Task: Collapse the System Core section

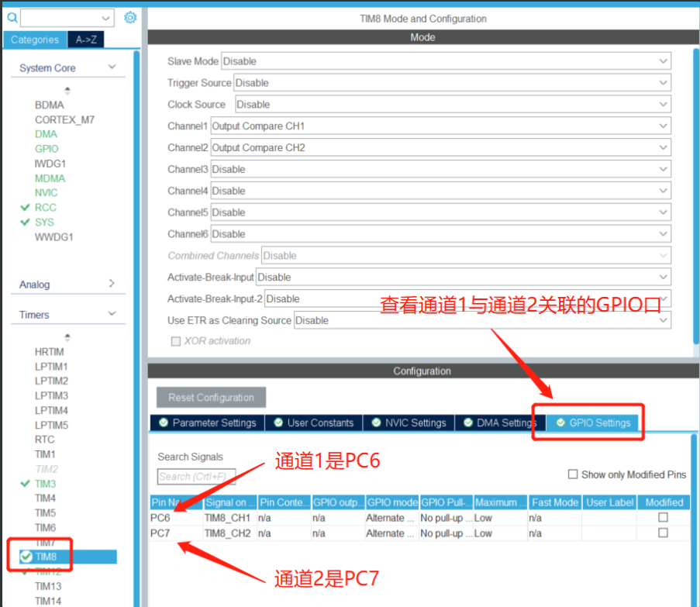Action: click(112, 67)
